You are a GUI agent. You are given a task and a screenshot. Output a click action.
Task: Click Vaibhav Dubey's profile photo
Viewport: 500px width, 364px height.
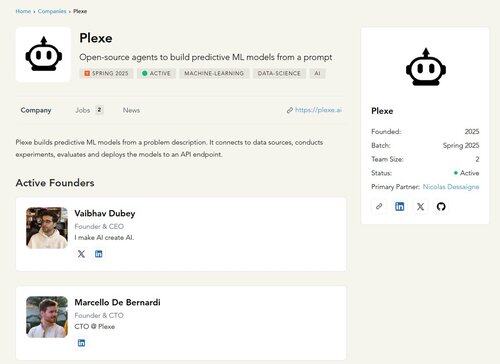tap(47, 228)
